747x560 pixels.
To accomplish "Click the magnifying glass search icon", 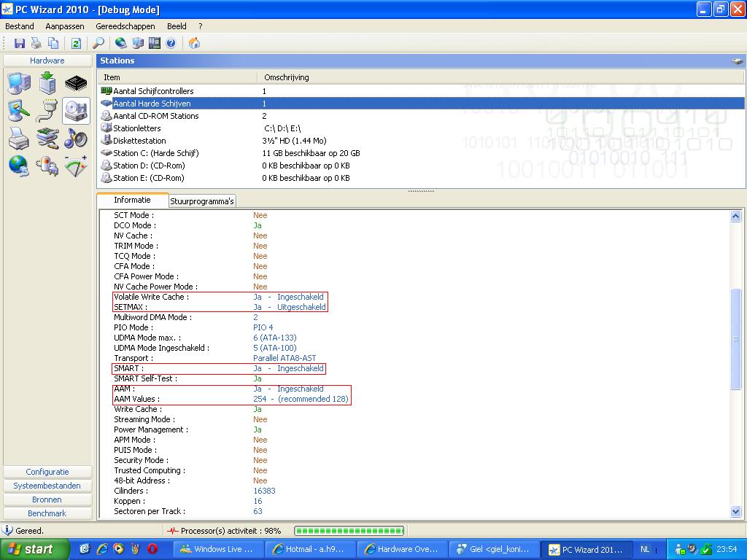I will (98, 43).
